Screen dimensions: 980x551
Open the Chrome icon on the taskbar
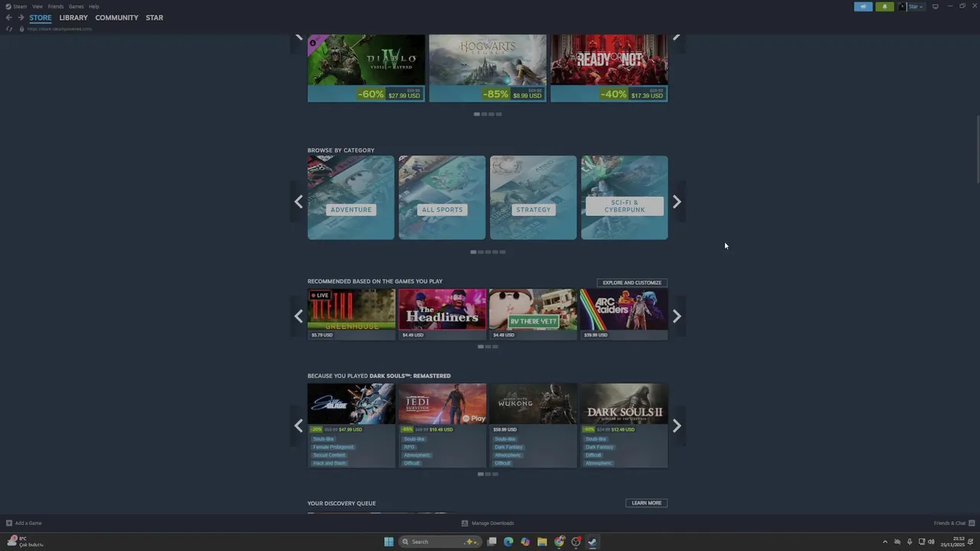click(x=559, y=542)
